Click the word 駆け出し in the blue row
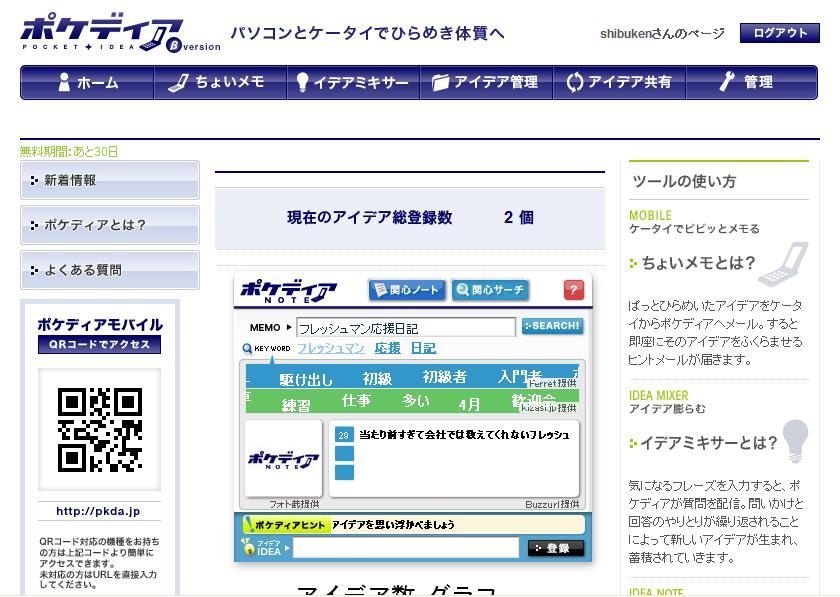Image resolution: width=840 pixels, height=597 pixels. tap(306, 379)
